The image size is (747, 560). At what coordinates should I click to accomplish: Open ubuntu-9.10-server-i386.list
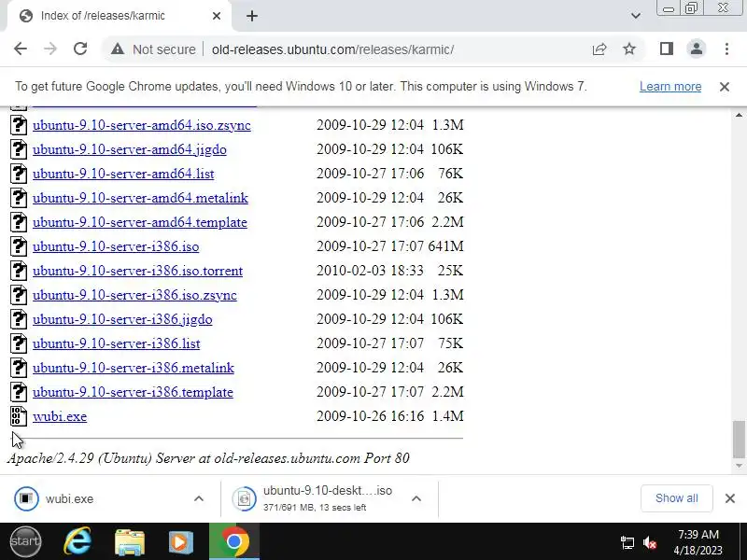(x=116, y=343)
